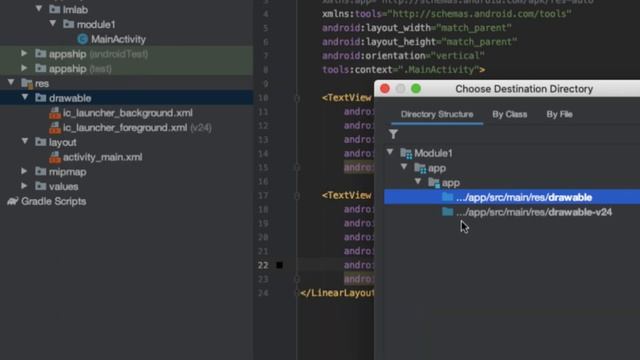Click the breakpoint marker at line 22
This screenshot has height=360, width=640.
tap(280, 265)
